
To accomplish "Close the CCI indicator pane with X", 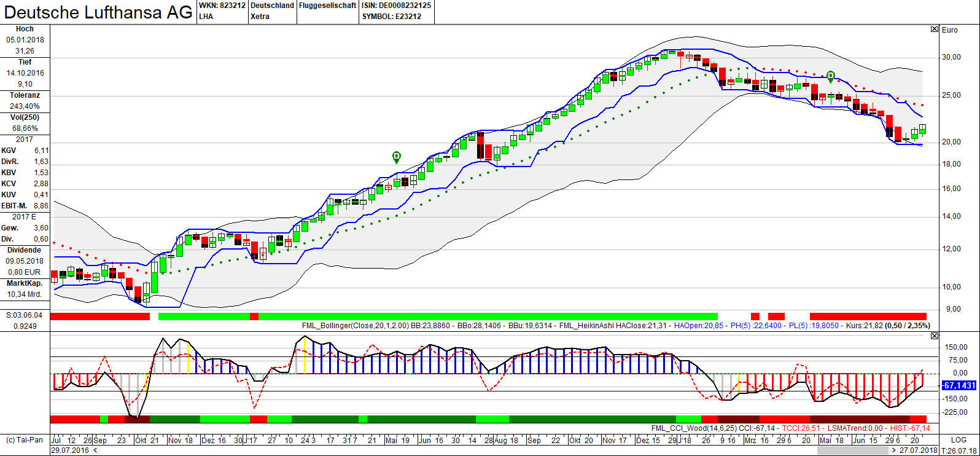I will 935,336.
